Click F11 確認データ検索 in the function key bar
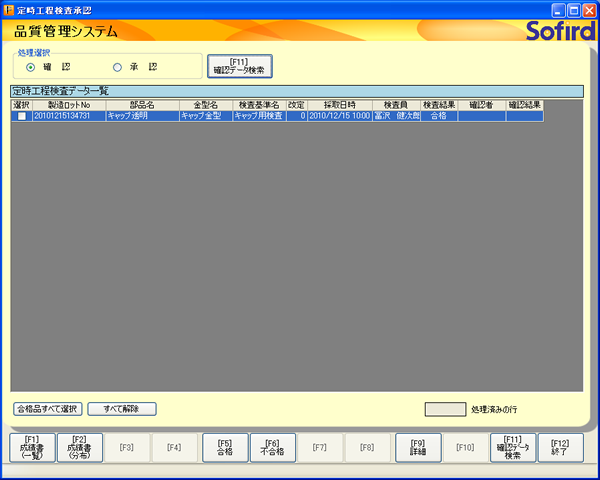600x480 pixels. tap(513, 446)
